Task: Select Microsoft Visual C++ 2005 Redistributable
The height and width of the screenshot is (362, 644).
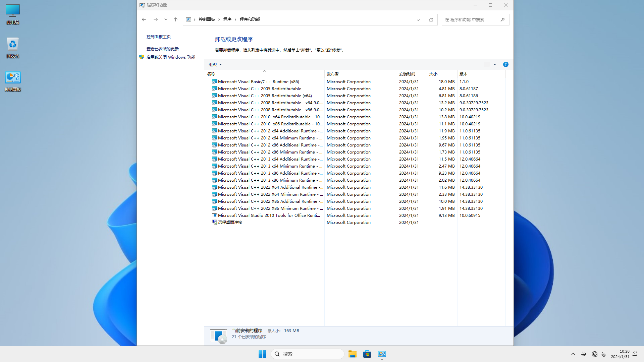Action: click(x=260, y=88)
